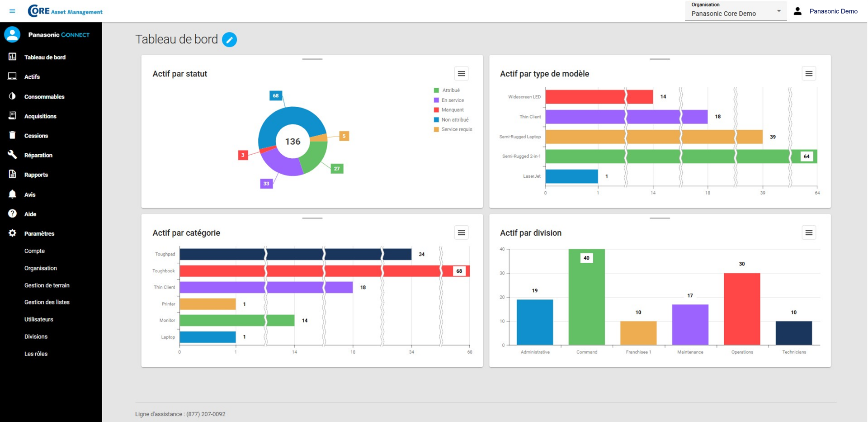Image resolution: width=868 pixels, height=422 pixels.
Task: Open Rapports using the document icon
Action: click(x=12, y=175)
